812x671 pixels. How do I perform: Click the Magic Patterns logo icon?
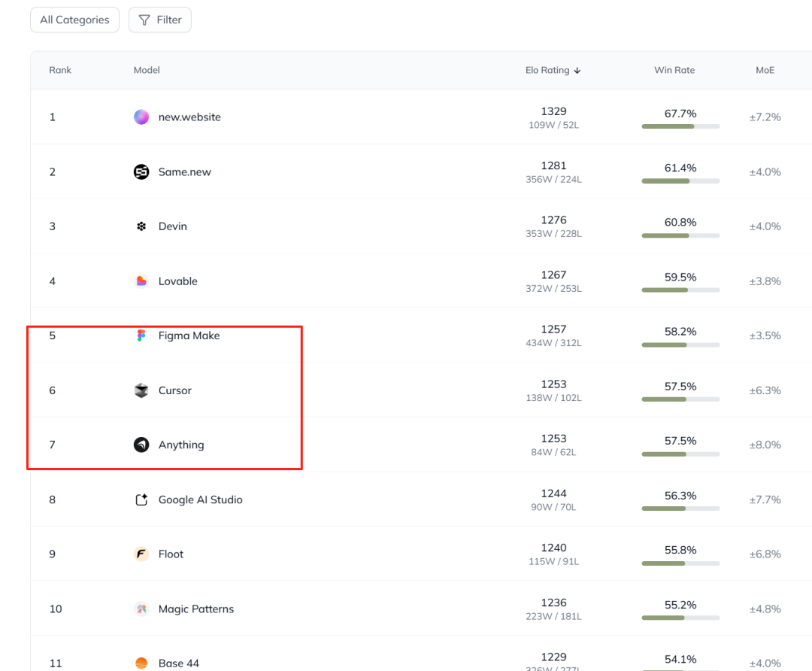(x=141, y=609)
